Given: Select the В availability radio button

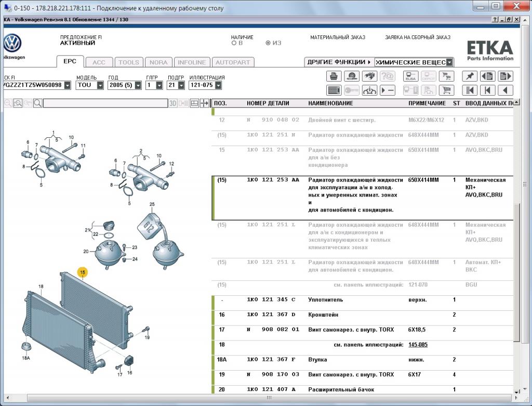Looking at the screenshot, I should tap(234, 43).
